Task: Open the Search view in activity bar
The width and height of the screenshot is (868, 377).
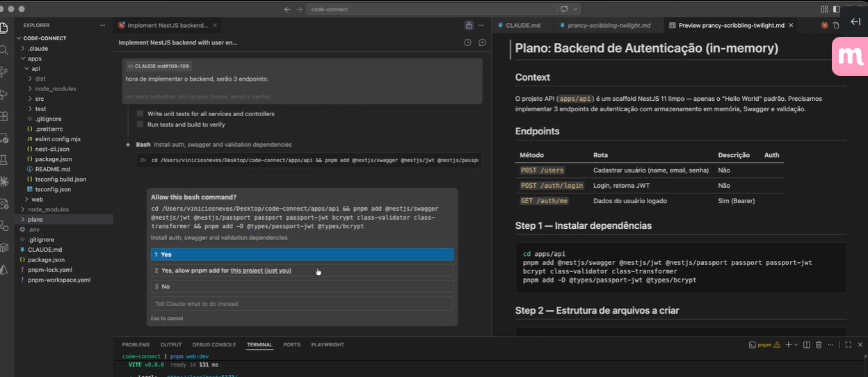Action: (4, 50)
